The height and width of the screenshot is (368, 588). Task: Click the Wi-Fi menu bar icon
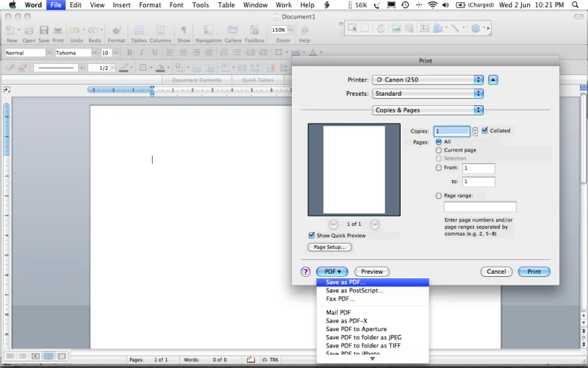pos(432,5)
